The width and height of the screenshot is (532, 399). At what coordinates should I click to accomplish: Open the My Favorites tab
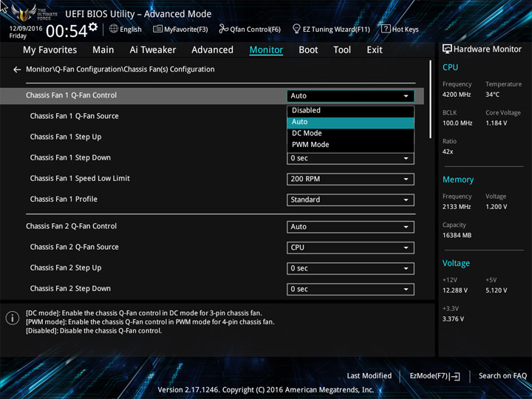[50, 50]
